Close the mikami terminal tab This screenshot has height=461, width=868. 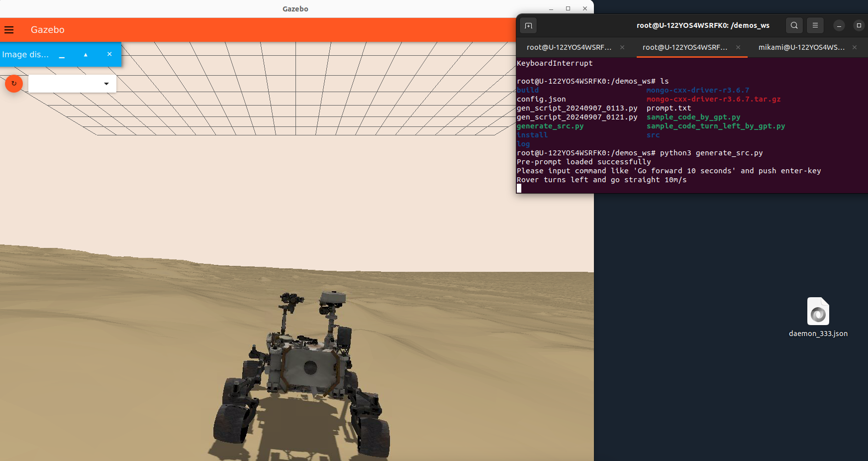pyautogui.click(x=855, y=47)
